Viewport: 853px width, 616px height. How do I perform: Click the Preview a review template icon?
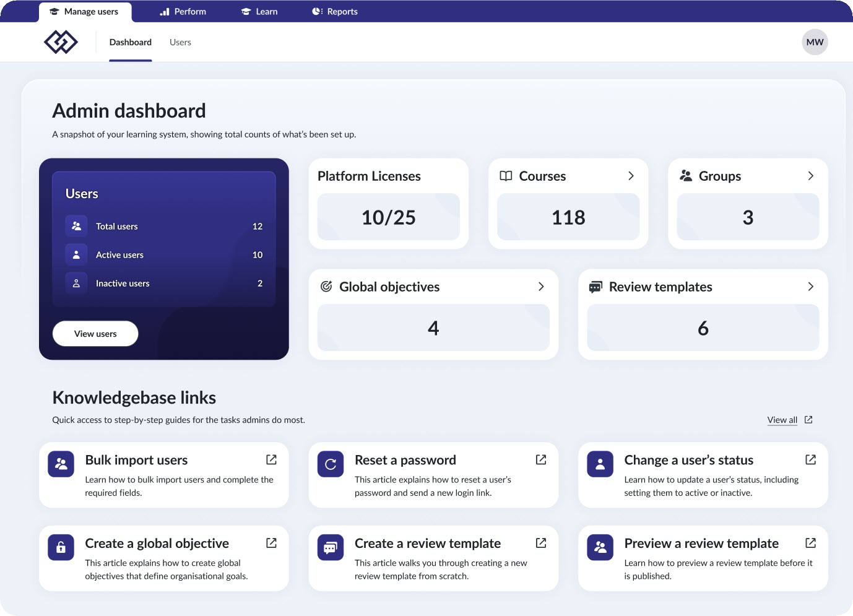coord(600,547)
